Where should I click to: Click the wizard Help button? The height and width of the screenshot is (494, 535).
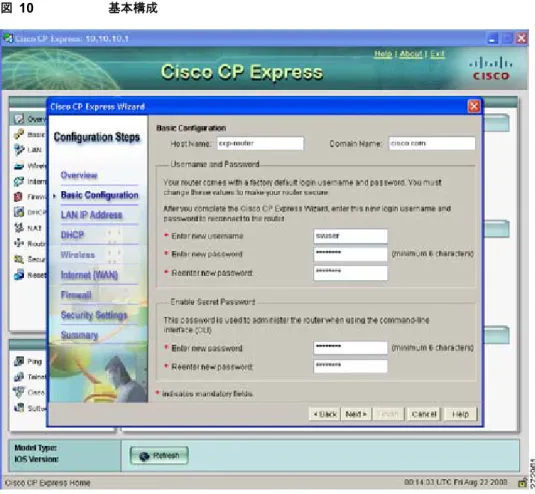tap(460, 414)
